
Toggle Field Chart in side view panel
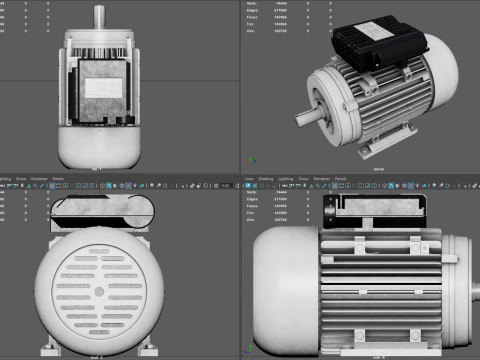(361, 186)
